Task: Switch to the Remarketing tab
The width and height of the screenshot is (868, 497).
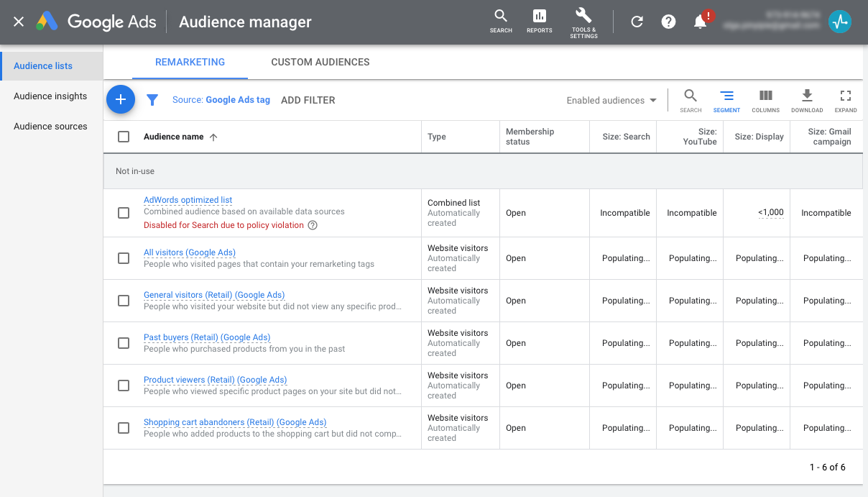Action: pos(190,63)
